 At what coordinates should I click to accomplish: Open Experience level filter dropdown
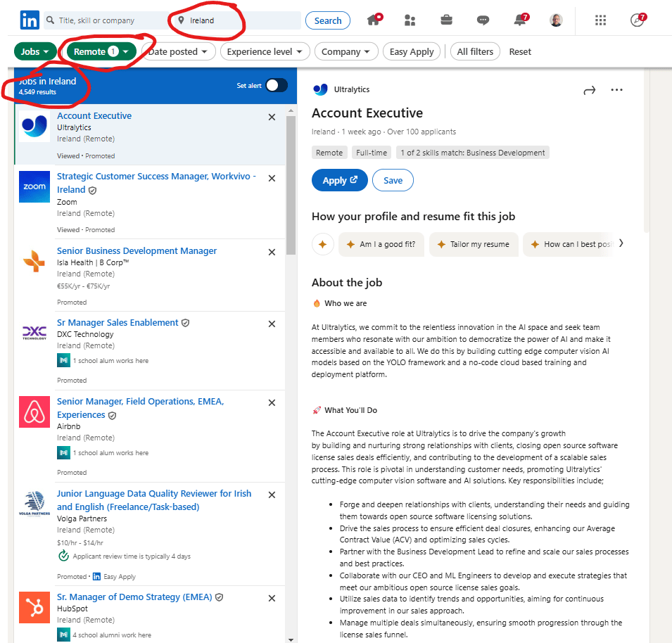pos(265,52)
